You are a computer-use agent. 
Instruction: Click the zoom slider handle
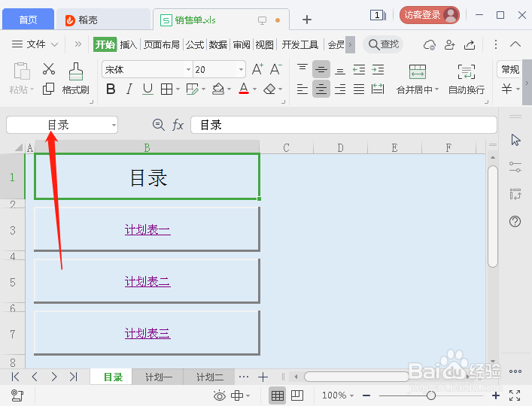point(431,395)
